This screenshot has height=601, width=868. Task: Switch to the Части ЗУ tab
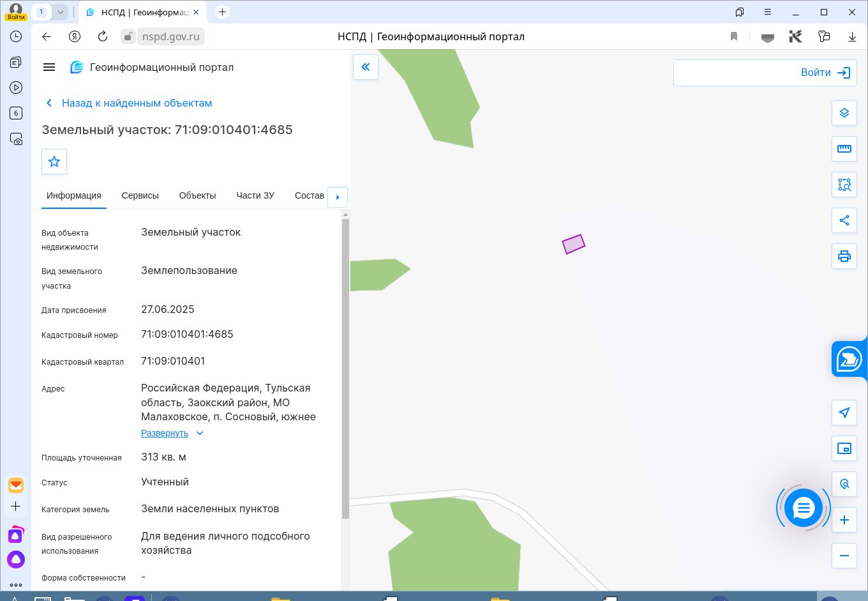click(255, 195)
